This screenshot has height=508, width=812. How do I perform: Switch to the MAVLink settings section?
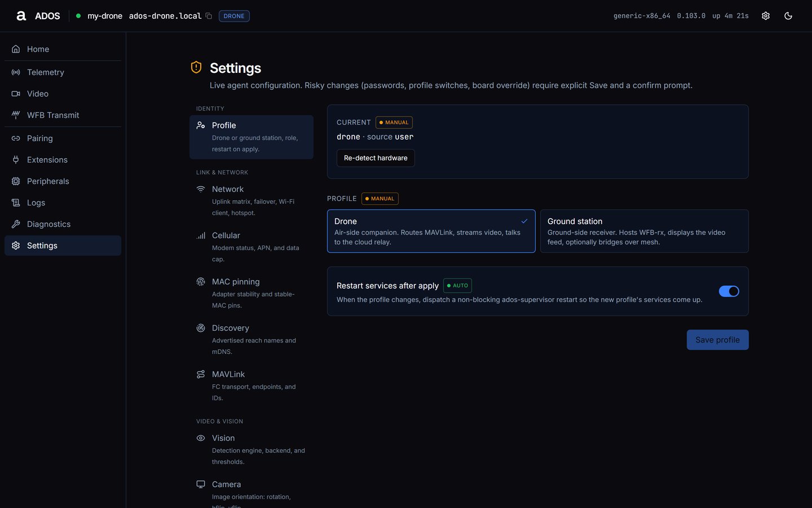pos(251,386)
